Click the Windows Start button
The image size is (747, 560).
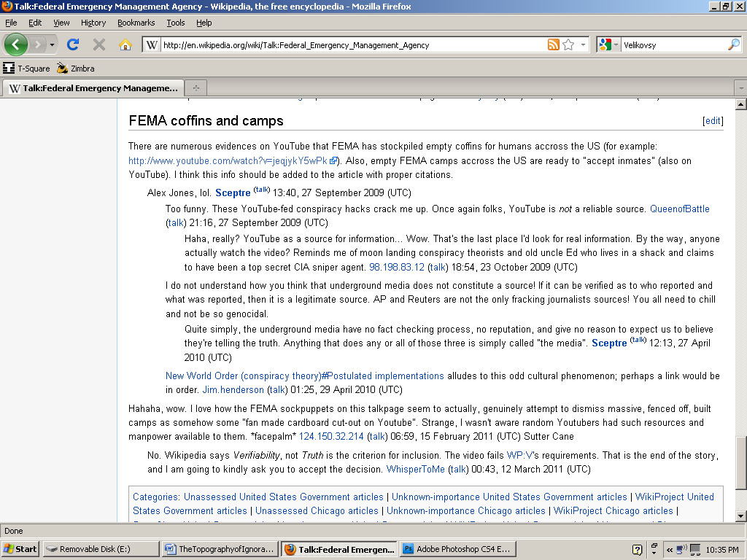pyautogui.click(x=20, y=549)
